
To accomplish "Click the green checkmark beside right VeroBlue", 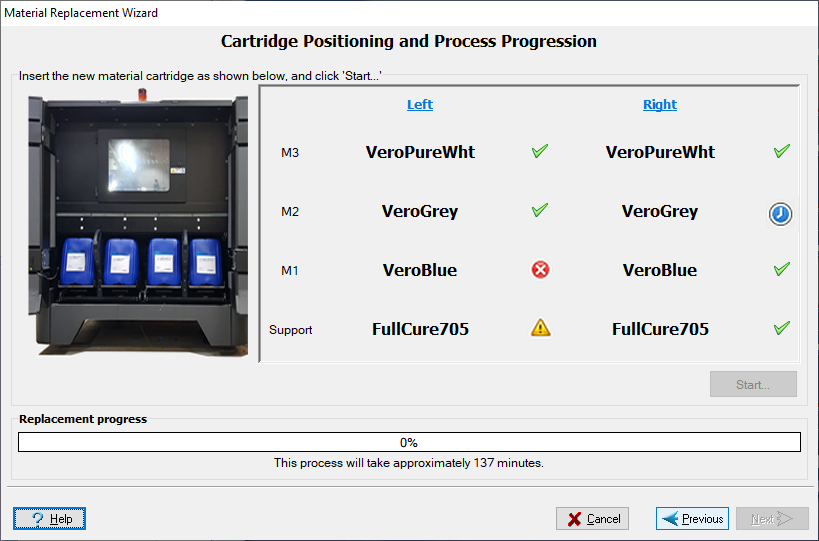I will point(781,270).
